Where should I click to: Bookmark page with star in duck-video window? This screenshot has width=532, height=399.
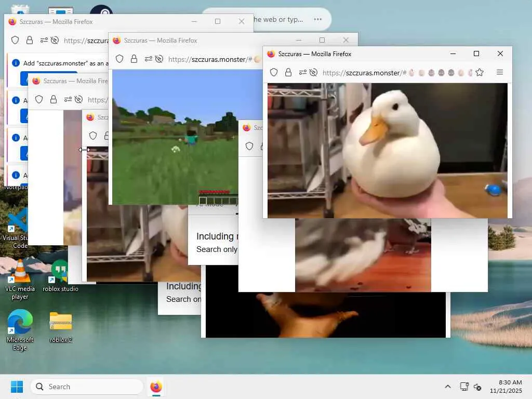pos(480,72)
